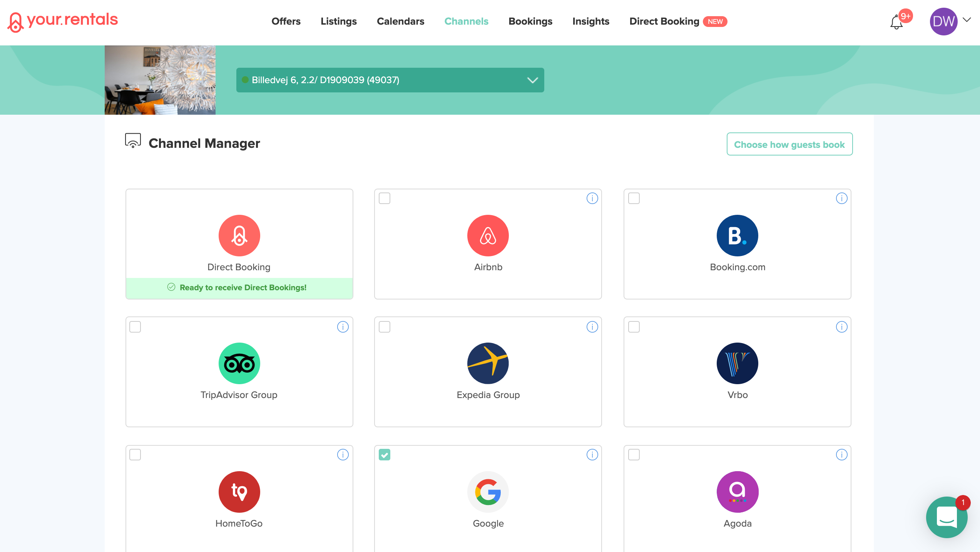Viewport: 980px width, 552px height.
Task: Open the Direct Booking NEW menu
Action: point(677,22)
